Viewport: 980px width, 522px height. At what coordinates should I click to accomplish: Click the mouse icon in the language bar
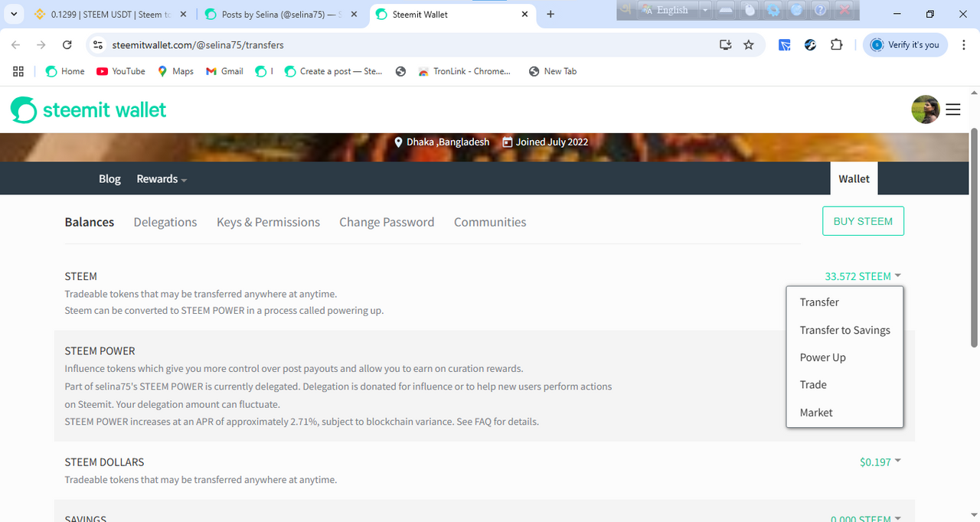pyautogui.click(x=750, y=9)
